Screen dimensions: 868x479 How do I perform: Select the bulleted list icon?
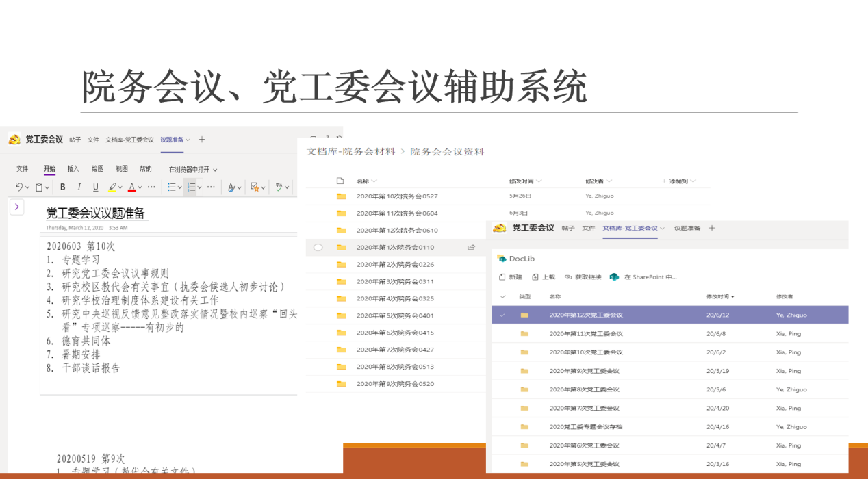(x=172, y=187)
